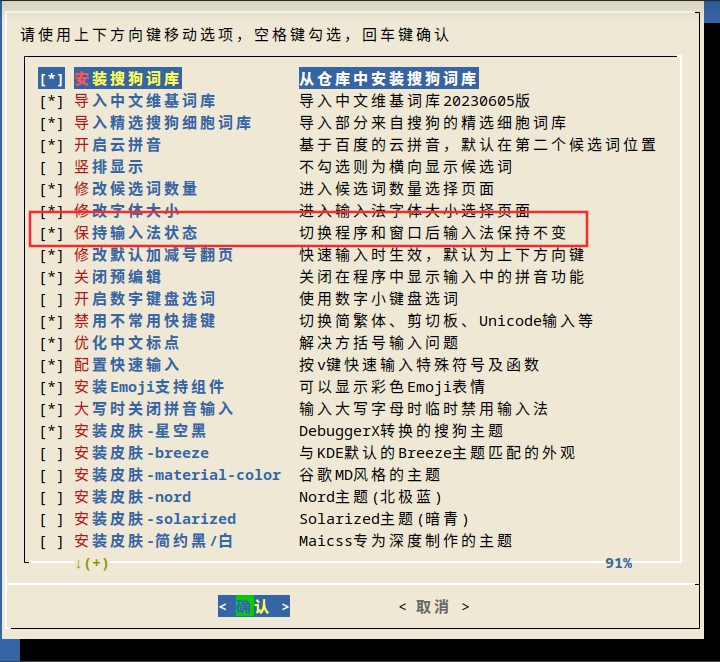This screenshot has height=662, width=720.
Task: Click description 关闭在程序中显示输入中的拼音功能
Action: point(442,277)
